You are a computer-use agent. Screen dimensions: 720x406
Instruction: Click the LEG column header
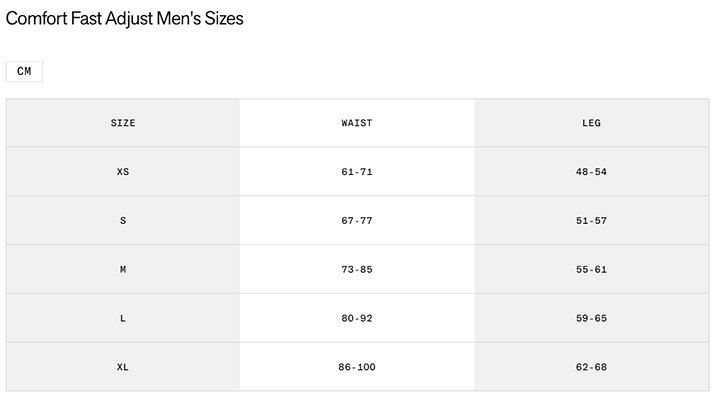point(591,123)
